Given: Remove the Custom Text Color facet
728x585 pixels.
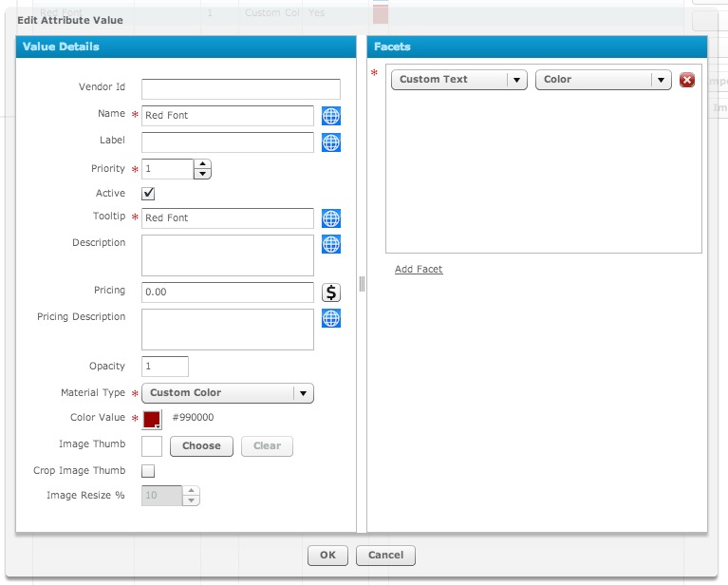Looking at the screenshot, I should click(686, 80).
